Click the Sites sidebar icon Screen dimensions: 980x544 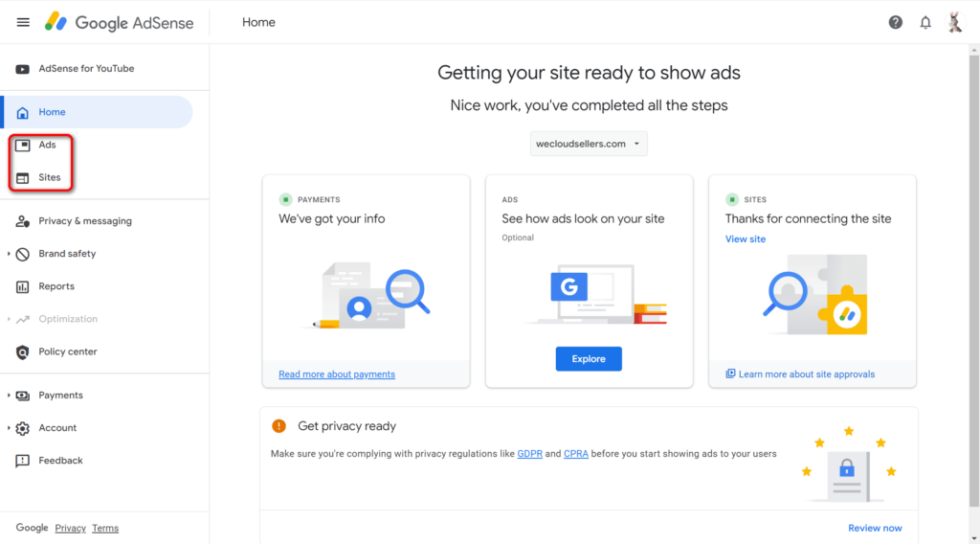23,177
